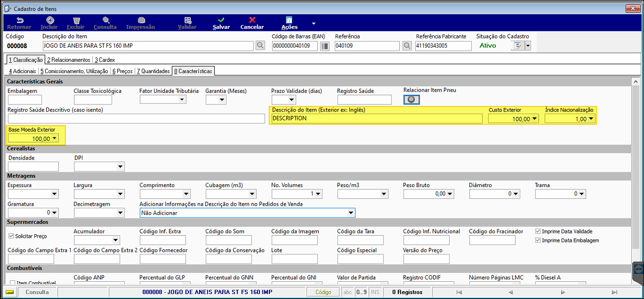Open Índice Nacionalização dropdown arrow

click(591, 119)
